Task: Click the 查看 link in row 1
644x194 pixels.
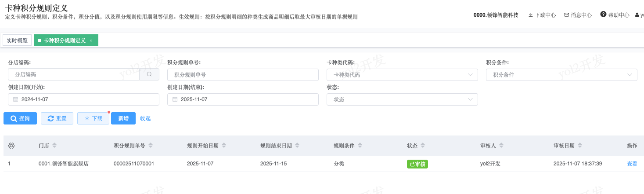Action: click(x=632, y=164)
